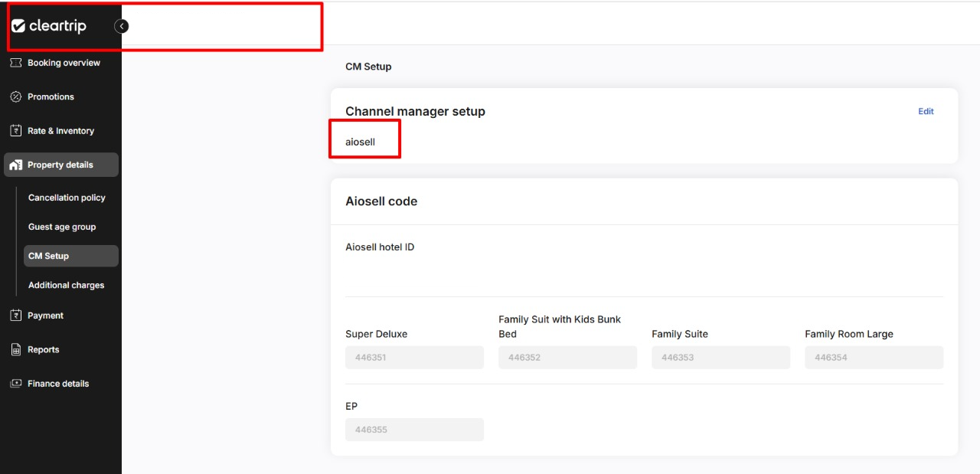Click the Family Suite code field
This screenshot has width=980, height=474.
(x=720, y=358)
